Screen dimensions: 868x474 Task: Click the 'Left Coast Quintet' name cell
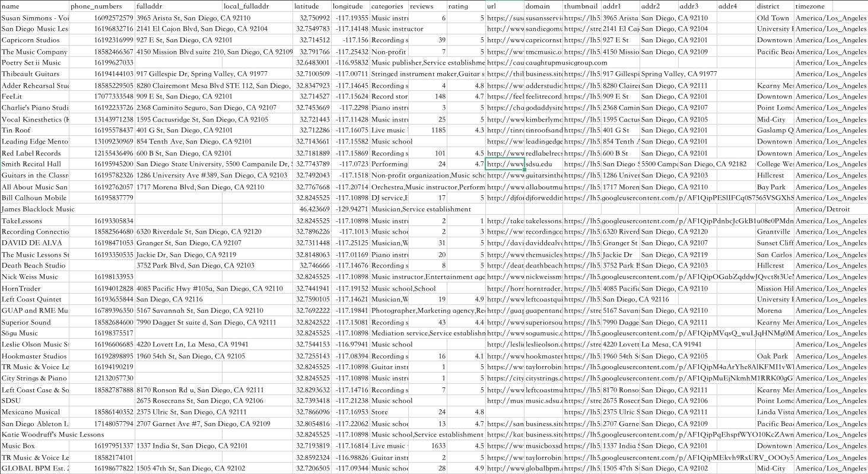click(34, 299)
